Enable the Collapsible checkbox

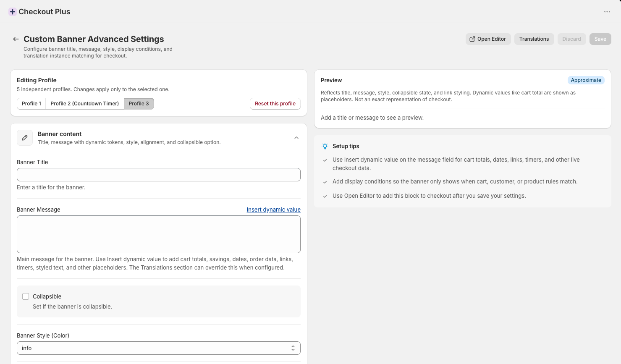26,296
